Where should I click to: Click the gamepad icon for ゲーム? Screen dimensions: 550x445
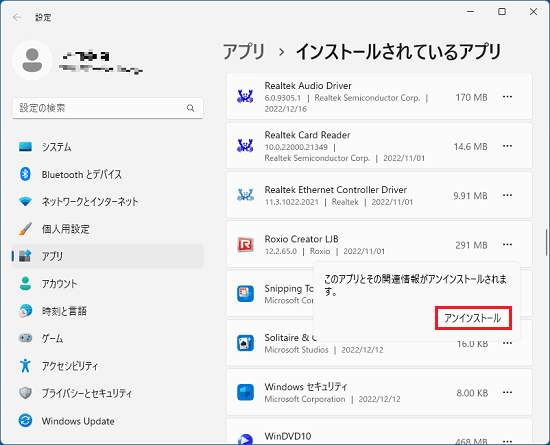tap(25, 338)
